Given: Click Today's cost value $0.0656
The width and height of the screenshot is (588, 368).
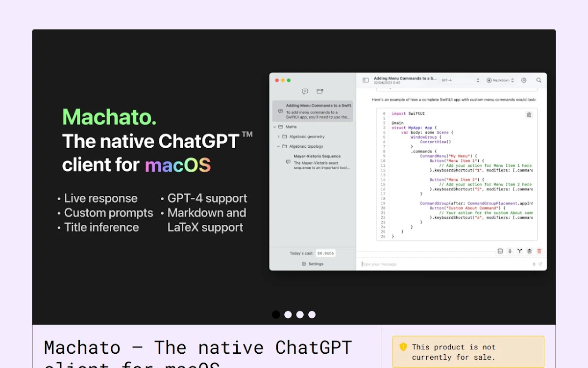Looking at the screenshot, I should click(x=325, y=253).
